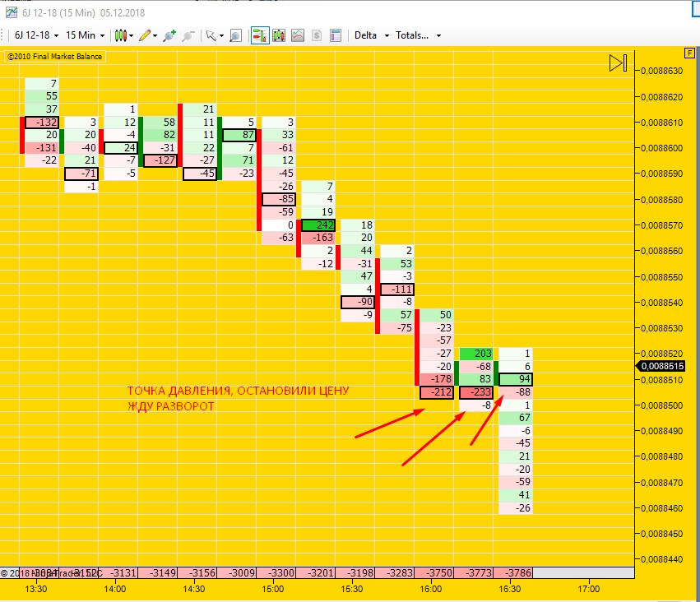Viewport: 700px width, 602px height.
Task: Click the zoom out magnifier with minus
Action: coord(188,35)
